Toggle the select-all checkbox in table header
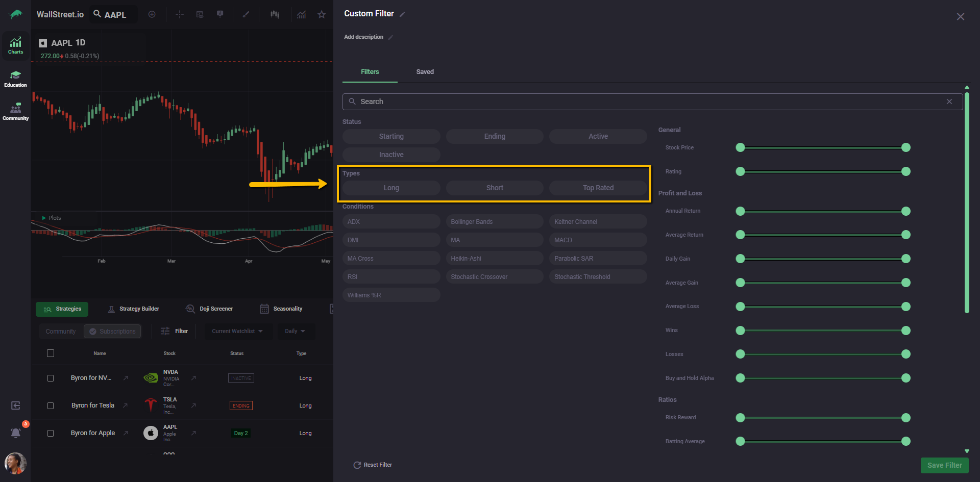 pos(51,353)
